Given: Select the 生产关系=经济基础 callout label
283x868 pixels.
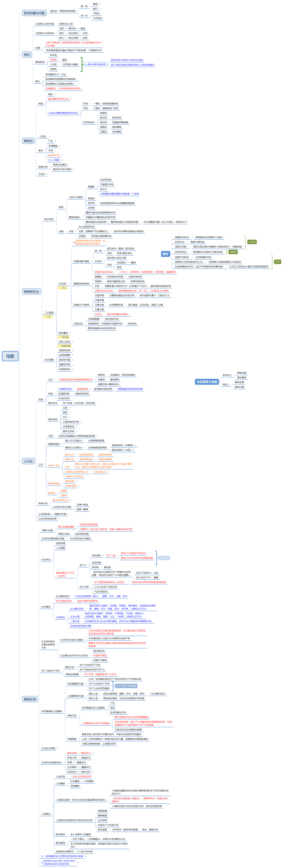Looking at the screenshot, I should [x=126, y=686].
